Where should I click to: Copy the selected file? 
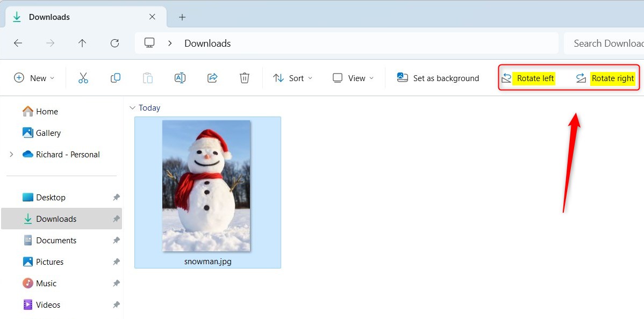point(116,78)
